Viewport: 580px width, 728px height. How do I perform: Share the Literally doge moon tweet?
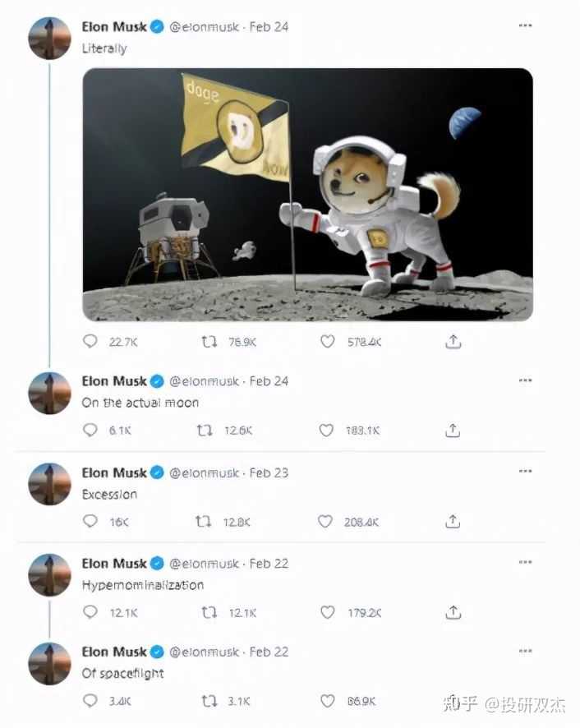click(x=453, y=341)
